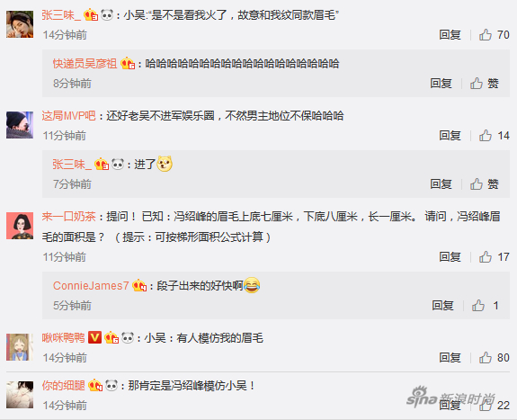The height and width of the screenshot is (420, 517).
Task: Open username link 这局MVP吧
Action: (x=68, y=116)
